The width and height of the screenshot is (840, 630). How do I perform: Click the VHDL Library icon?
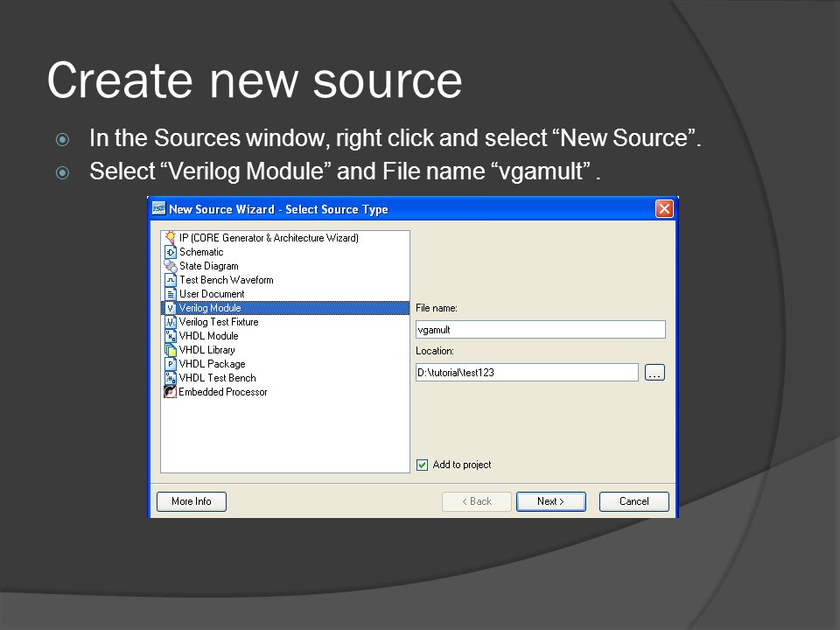pos(171,350)
